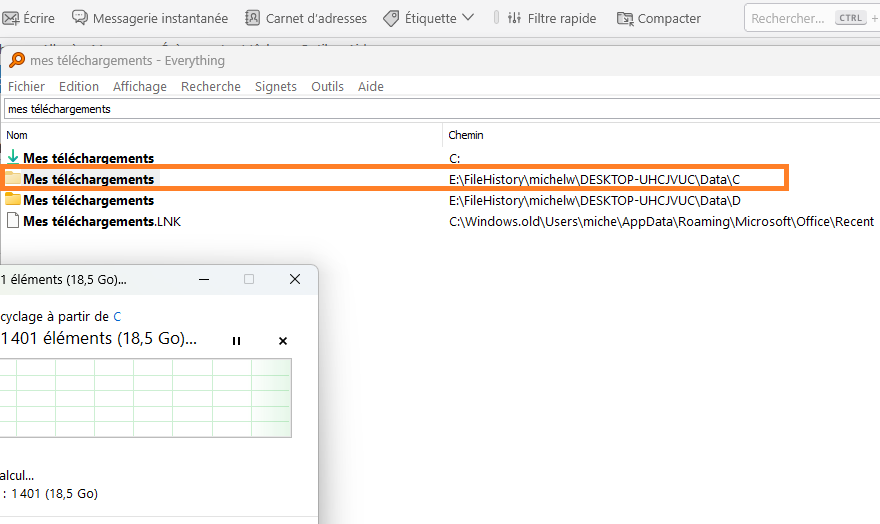
Task: Click the Everything magnifier app icon
Action: (x=17, y=60)
